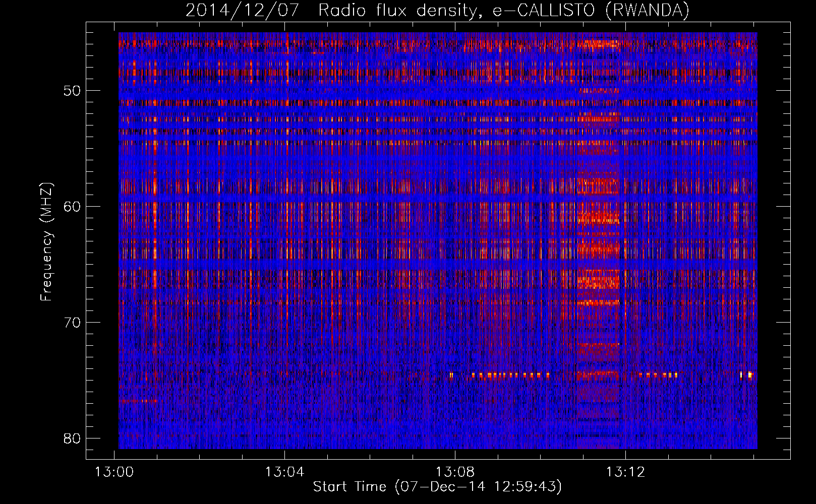Click the 50 frequency tick label

(73, 91)
